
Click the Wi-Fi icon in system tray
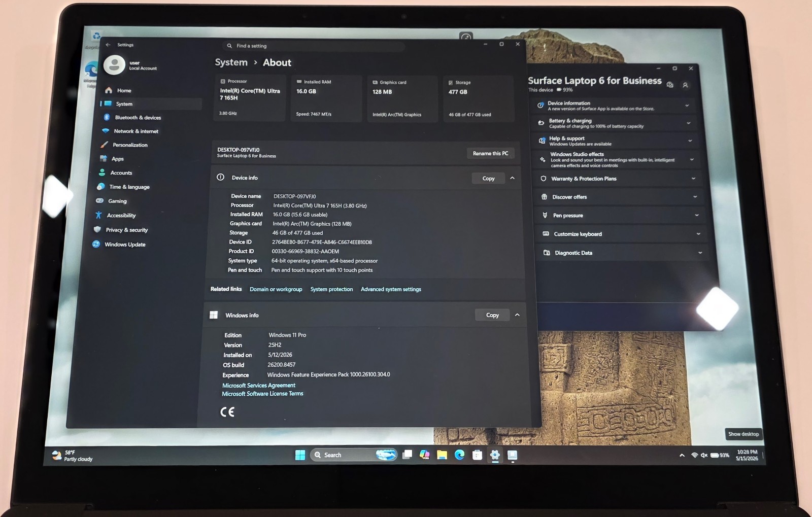(x=694, y=455)
